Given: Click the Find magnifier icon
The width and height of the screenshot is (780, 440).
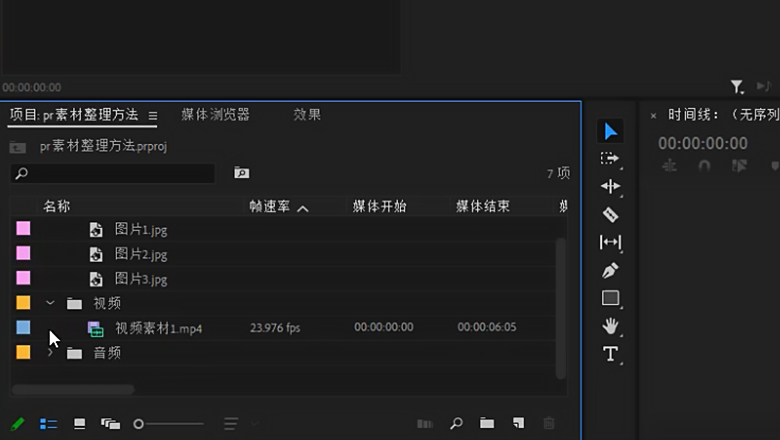Looking at the screenshot, I should (x=456, y=423).
